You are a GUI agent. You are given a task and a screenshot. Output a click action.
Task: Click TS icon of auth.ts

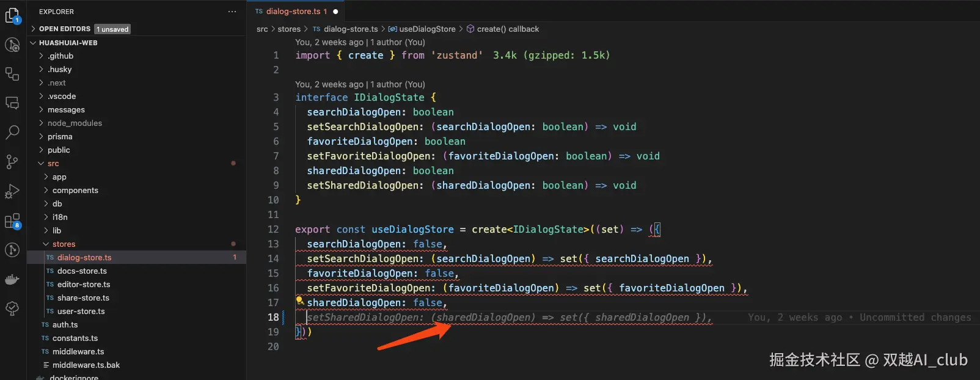coord(45,325)
